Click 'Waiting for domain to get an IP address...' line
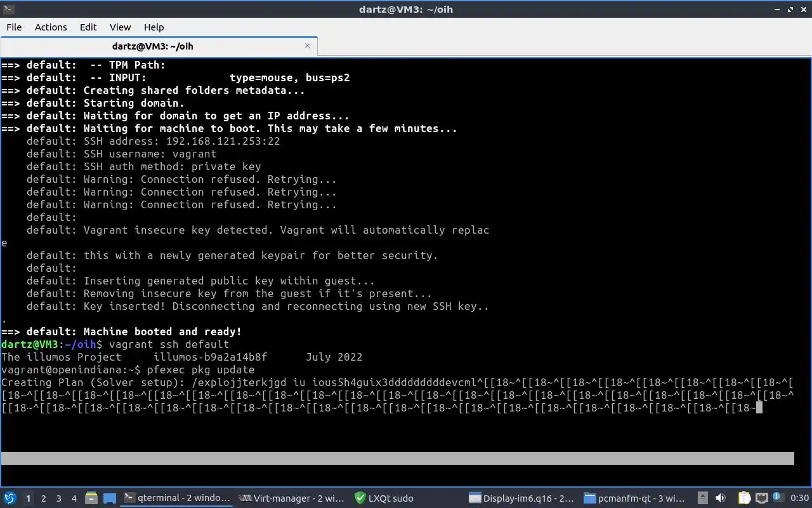Viewport: 812px width, 508px height. point(175,116)
